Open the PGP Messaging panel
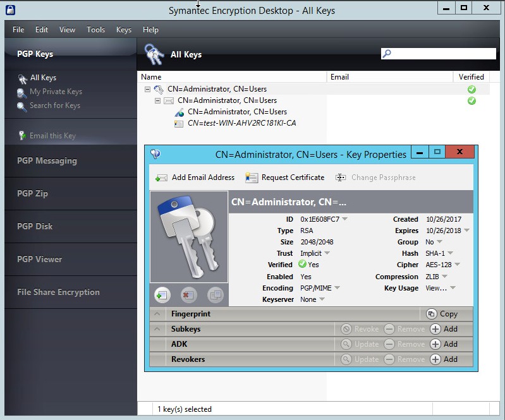 click(71, 160)
